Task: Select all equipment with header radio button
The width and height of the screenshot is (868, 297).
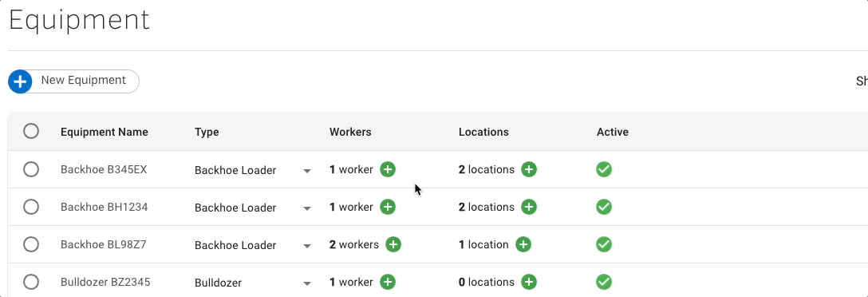Action: [x=31, y=131]
